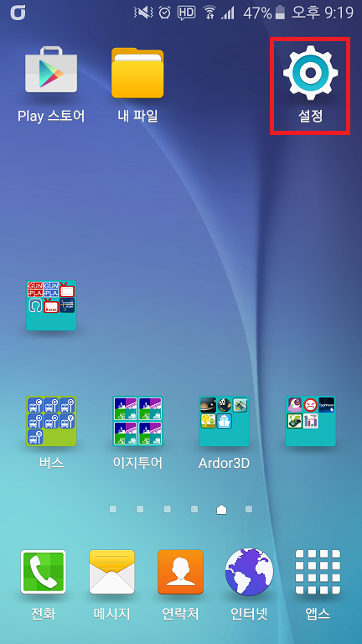Screen dimensions: 362x644
Task: Open the 내 파일 file manager
Action: coord(137,73)
